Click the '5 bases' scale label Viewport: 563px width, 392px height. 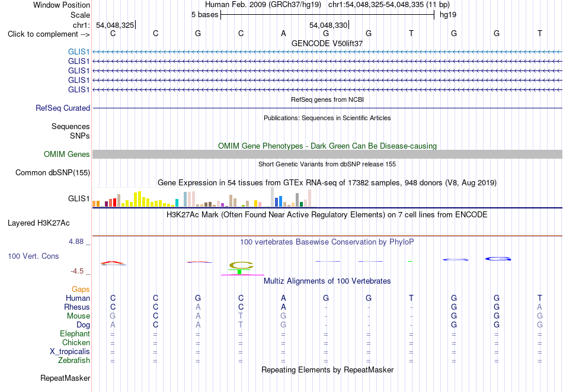click(x=204, y=15)
